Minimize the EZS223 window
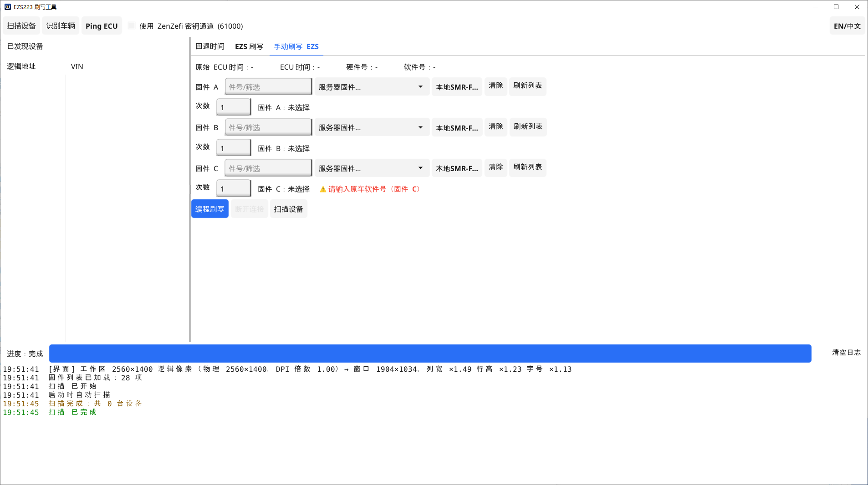868x485 pixels. [816, 7]
